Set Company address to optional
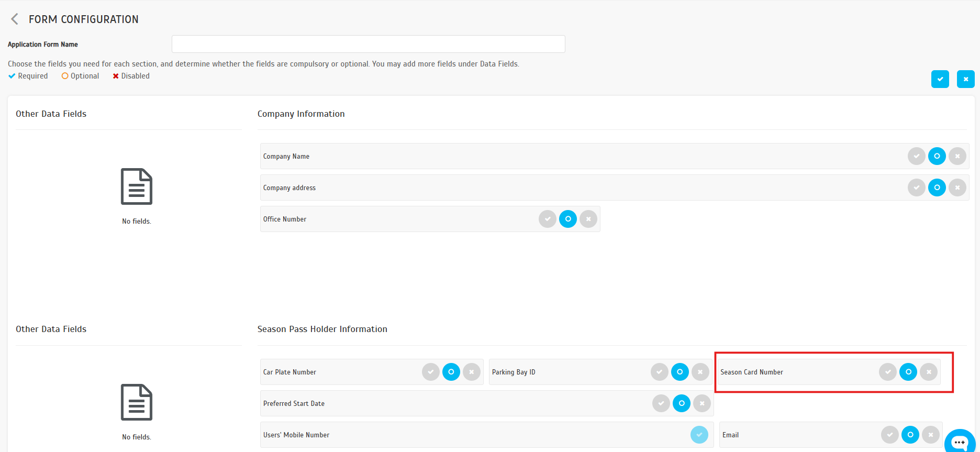Viewport: 980px width, 452px height. coord(937,188)
